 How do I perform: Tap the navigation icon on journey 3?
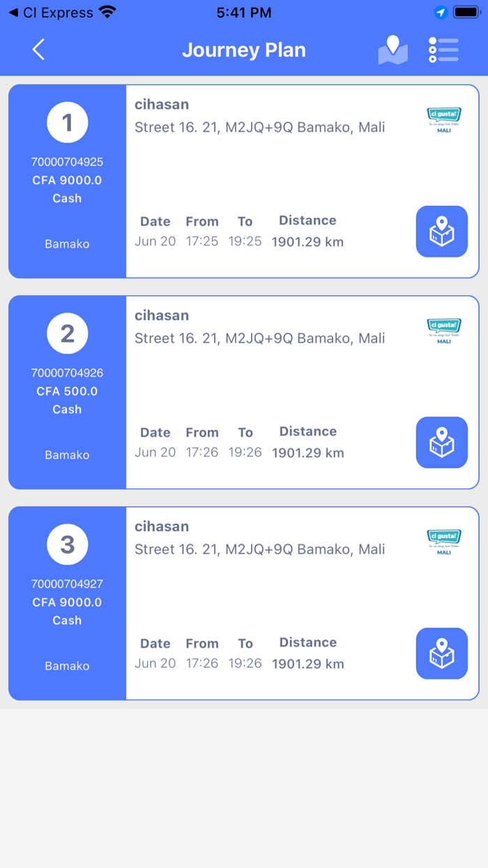coord(441,654)
